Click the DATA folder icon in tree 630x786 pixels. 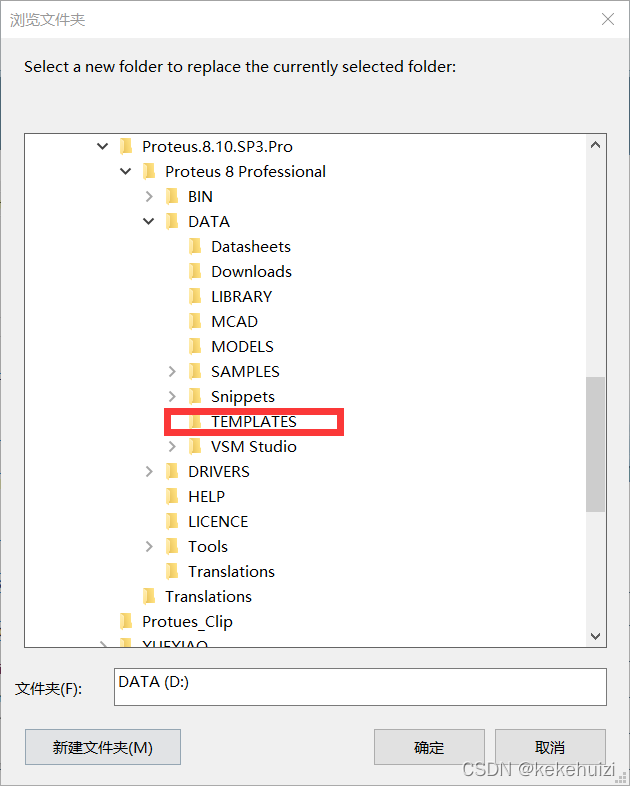pyautogui.click(x=172, y=221)
